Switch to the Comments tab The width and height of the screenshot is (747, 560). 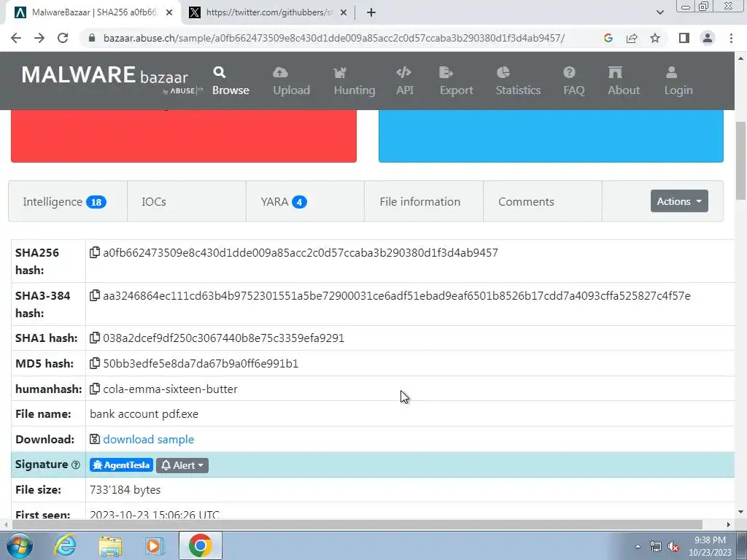[542, 201]
